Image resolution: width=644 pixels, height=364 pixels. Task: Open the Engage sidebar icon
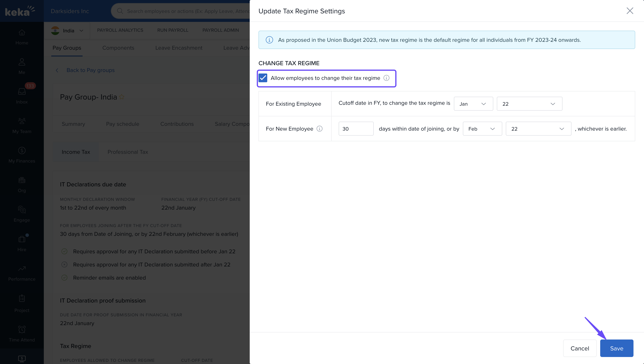(x=22, y=210)
